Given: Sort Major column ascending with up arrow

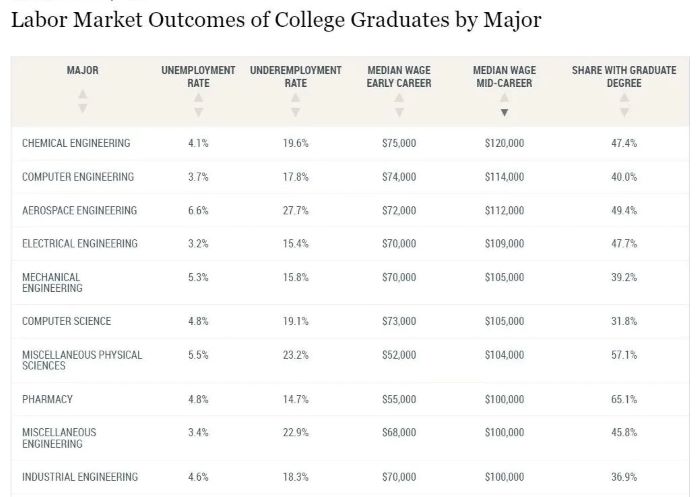Looking at the screenshot, I should (x=83, y=96).
